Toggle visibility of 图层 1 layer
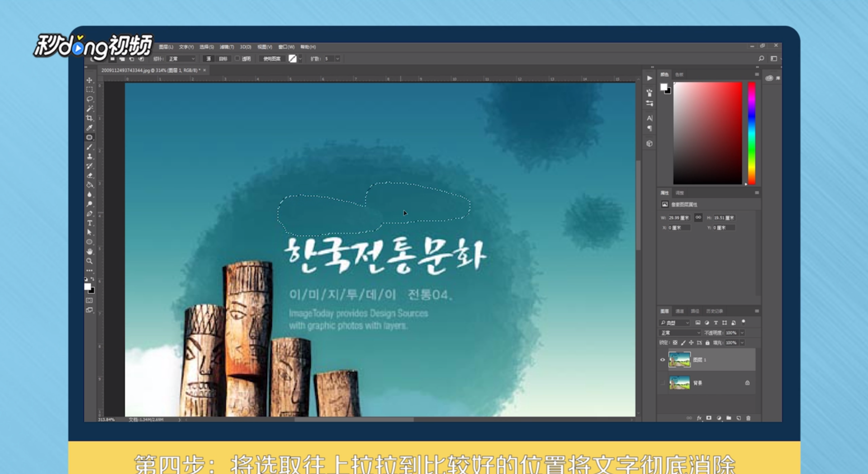This screenshot has height=474, width=868. pyautogui.click(x=663, y=360)
